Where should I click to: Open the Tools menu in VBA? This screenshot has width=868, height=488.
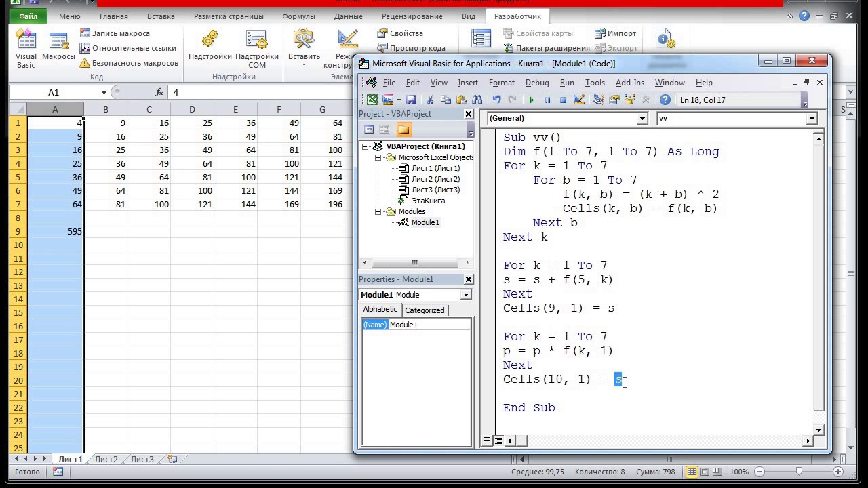point(595,83)
